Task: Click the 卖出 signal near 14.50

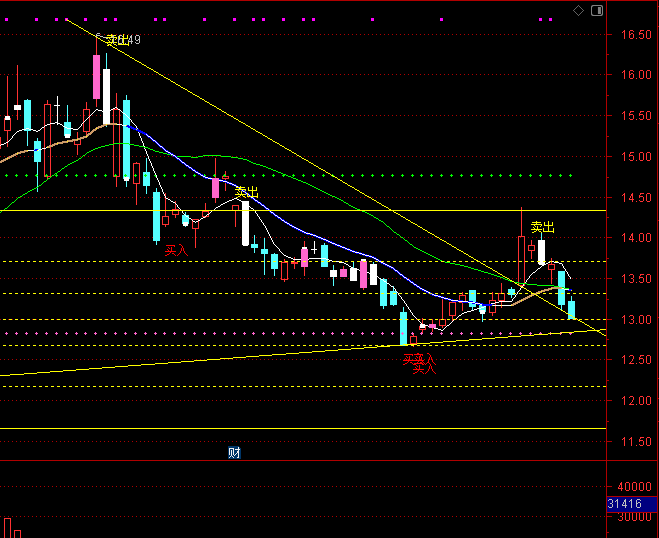Action: pyautogui.click(x=246, y=193)
